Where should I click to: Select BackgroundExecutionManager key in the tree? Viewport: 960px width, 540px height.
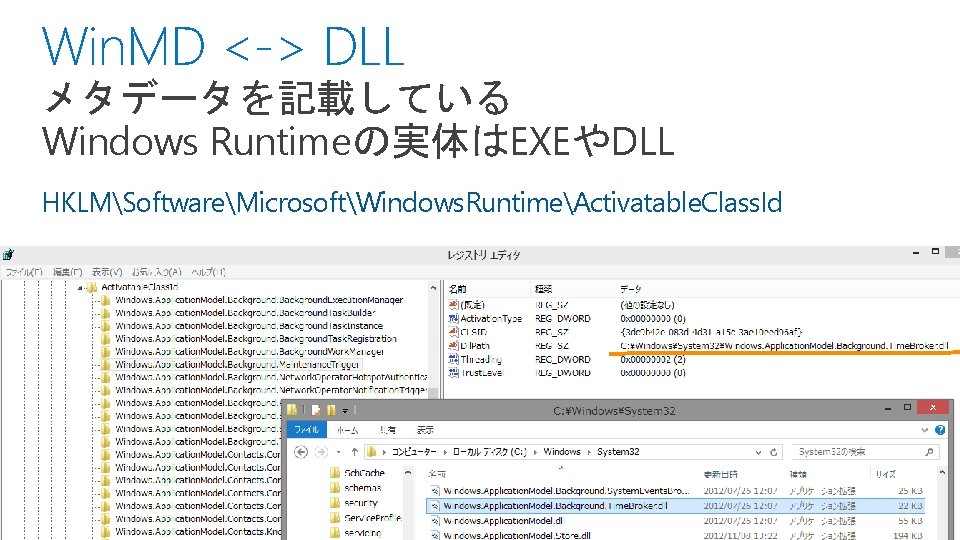point(259,300)
